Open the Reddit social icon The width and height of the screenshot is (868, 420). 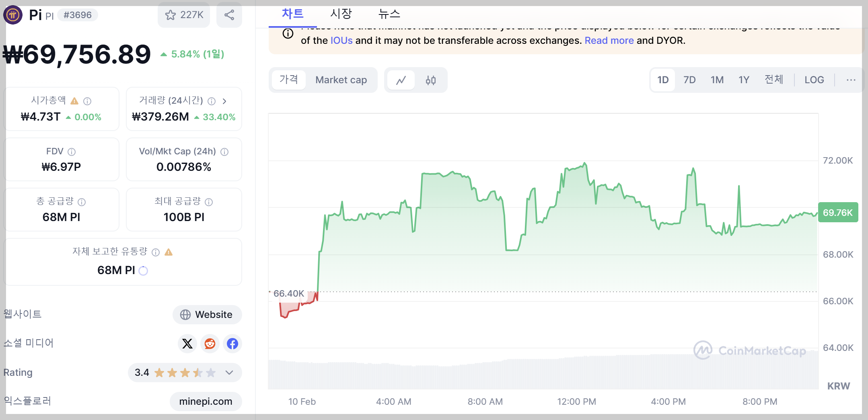[x=210, y=344]
